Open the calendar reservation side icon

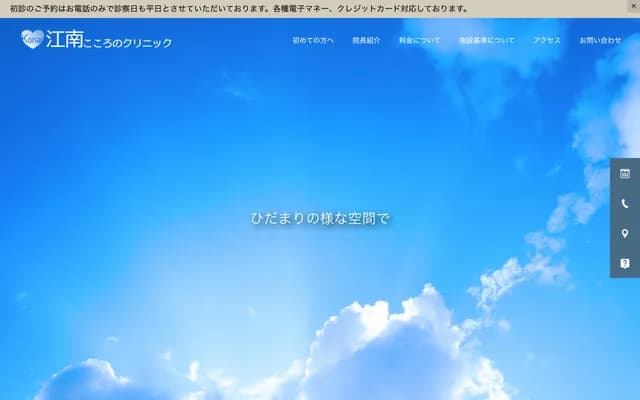click(x=625, y=173)
